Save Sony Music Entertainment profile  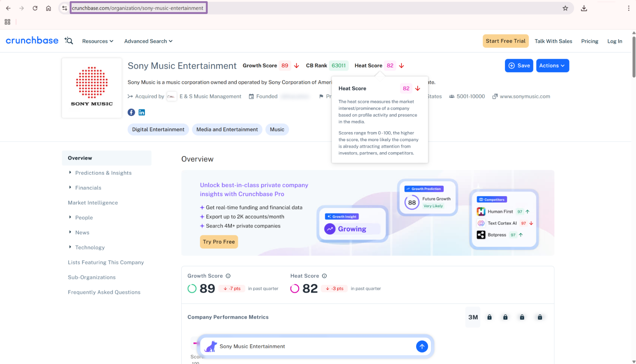[519, 65]
